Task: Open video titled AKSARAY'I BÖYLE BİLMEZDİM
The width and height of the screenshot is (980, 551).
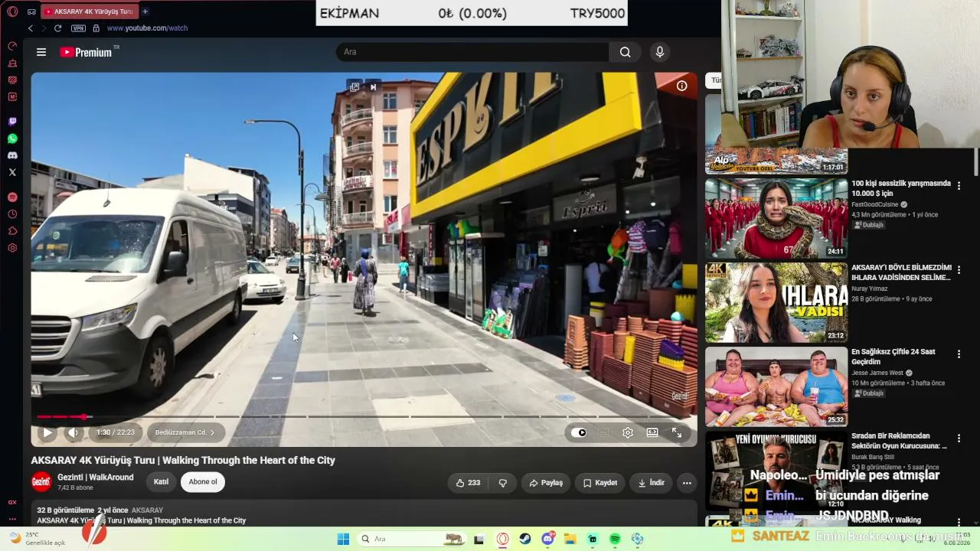Action: (x=901, y=272)
